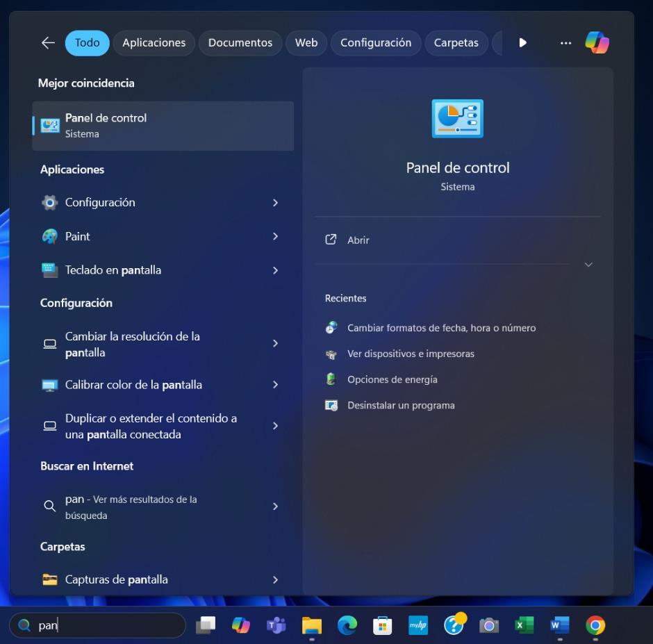
Task: Show more filter tabs with play arrow
Action: [x=522, y=42]
